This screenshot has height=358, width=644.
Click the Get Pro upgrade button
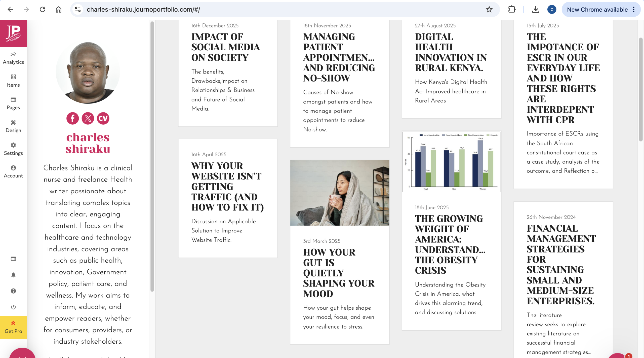tap(13, 327)
